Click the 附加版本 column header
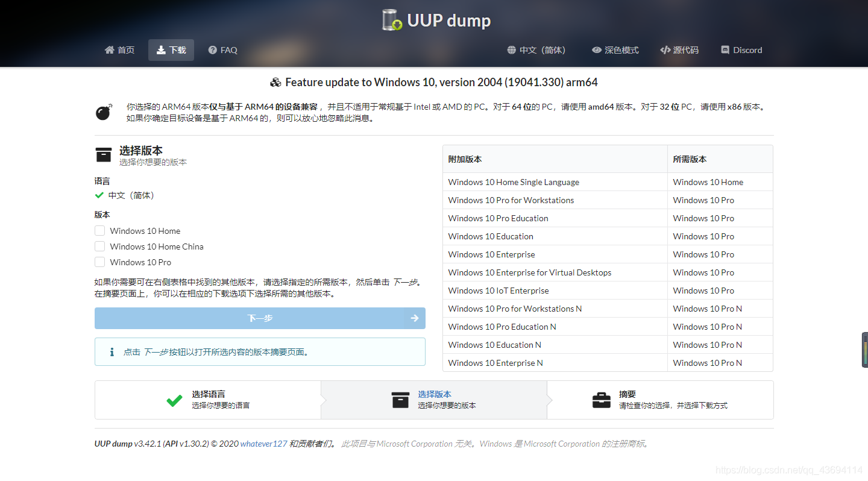Viewport: 868px width, 481px height. coord(555,159)
